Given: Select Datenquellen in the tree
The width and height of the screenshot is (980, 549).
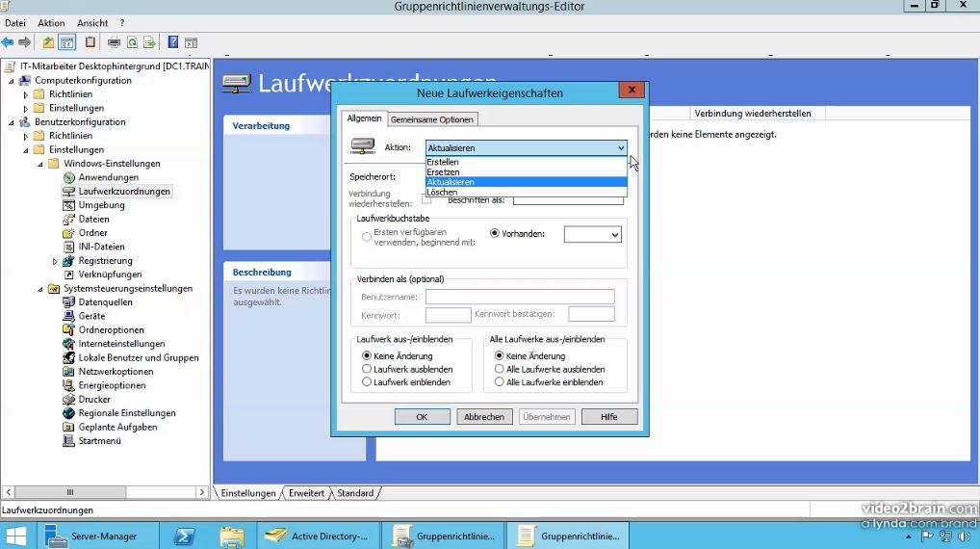Looking at the screenshot, I should pos(105,302).
